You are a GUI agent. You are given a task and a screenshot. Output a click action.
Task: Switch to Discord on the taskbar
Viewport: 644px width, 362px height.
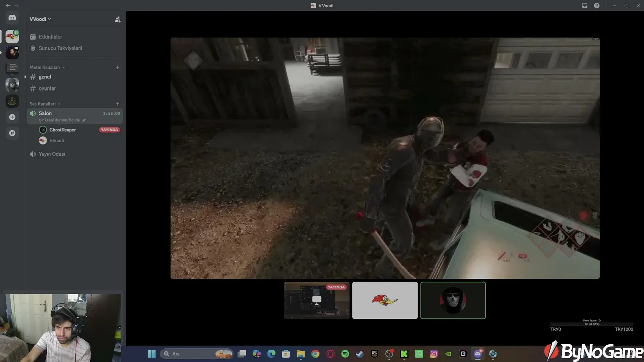point(478,354)
